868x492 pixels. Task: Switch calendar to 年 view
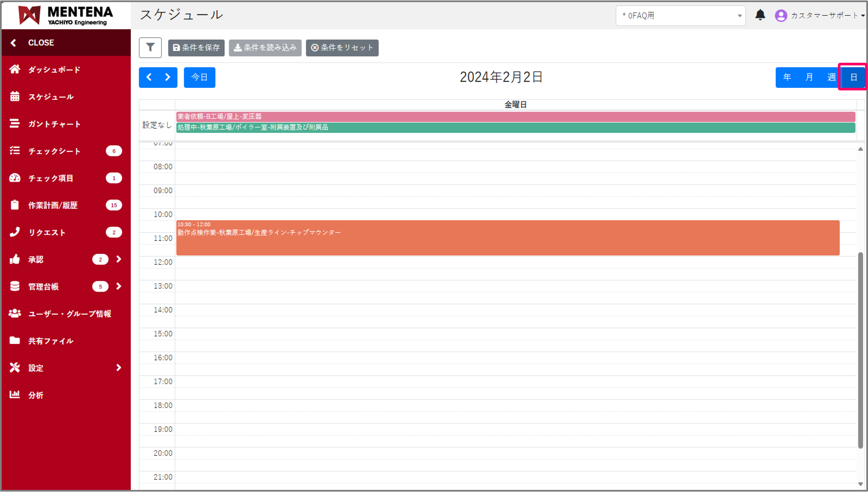[787, 77]
